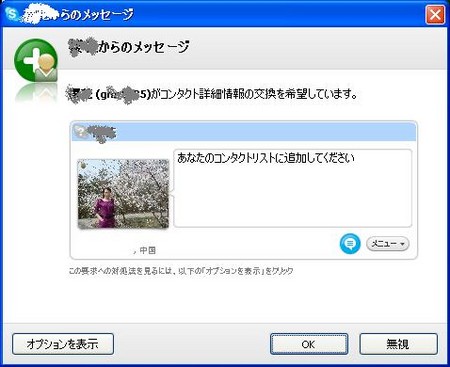Click the contact's profile photo thumbnail
The image size is (450, 367).
pos(123,194)
